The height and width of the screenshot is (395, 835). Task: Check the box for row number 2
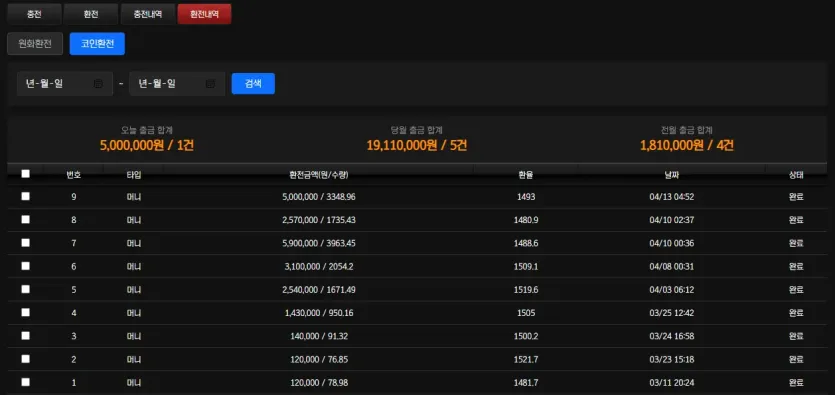26,359
